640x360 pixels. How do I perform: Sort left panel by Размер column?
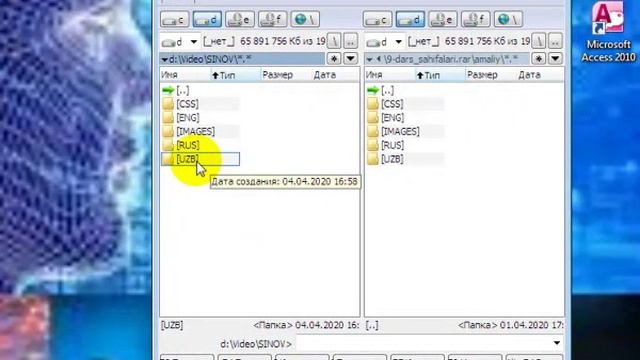(286, 75)
